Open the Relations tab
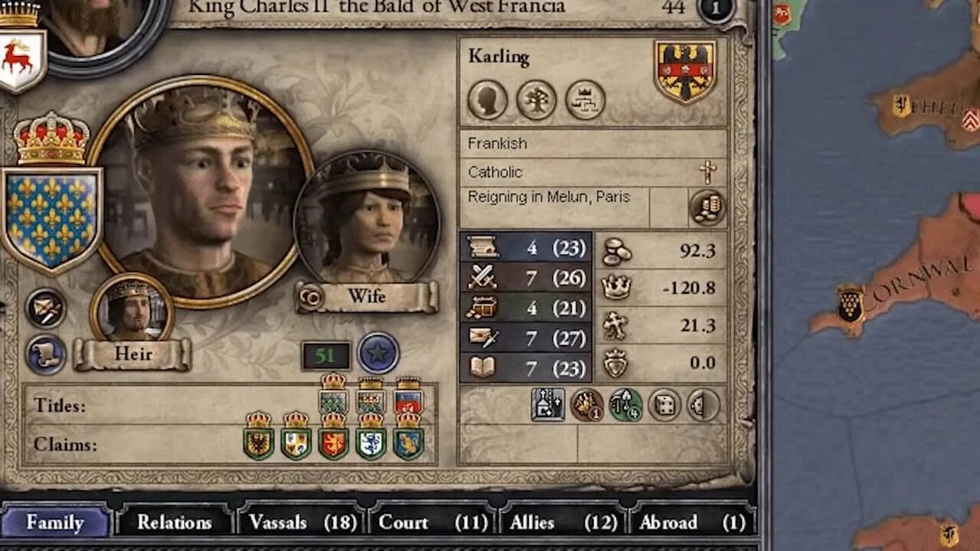The image size is (980, 551). click(x=175, y=523)
